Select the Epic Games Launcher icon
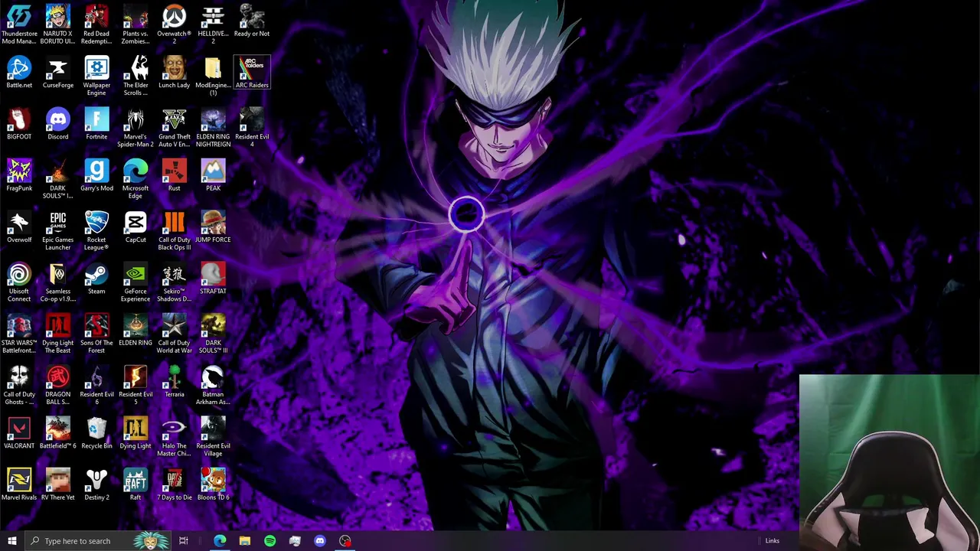Viewport: 980px width, 551px height. (x=58, y=230)
